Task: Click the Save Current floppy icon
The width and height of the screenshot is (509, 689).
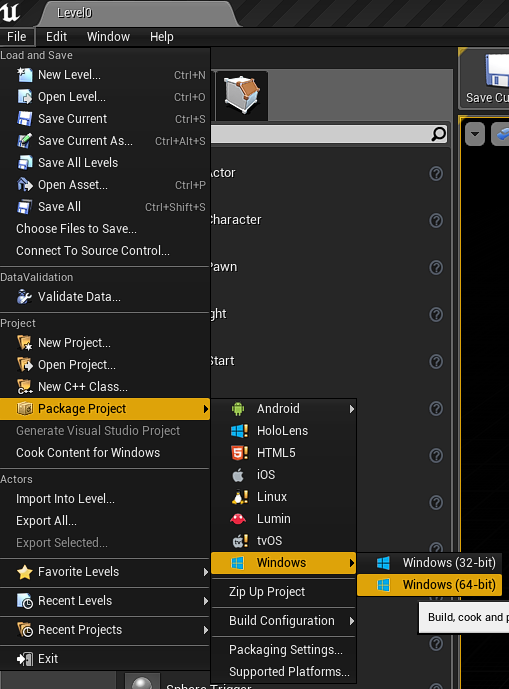Action: tap(25, 119)
